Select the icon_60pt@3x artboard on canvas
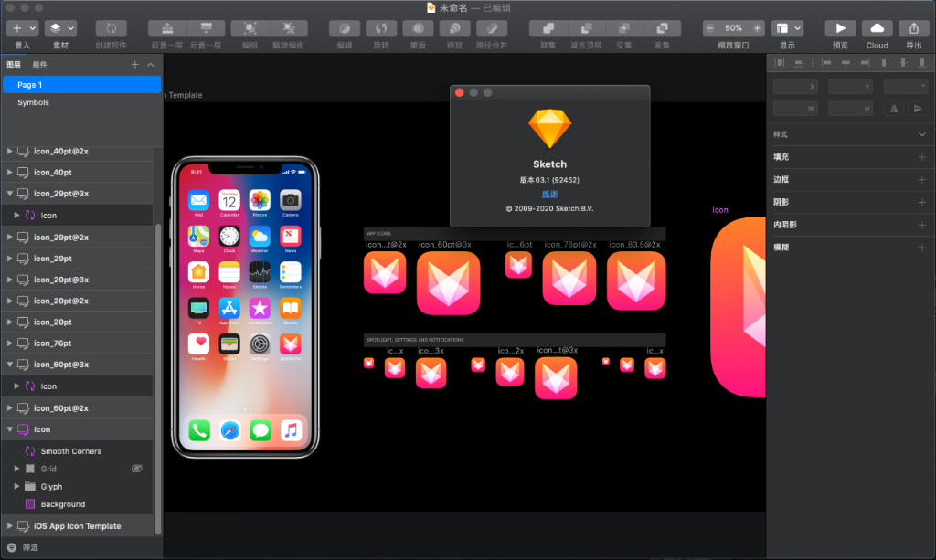This screenshot has width=936, height=560. tap(448, 282)
